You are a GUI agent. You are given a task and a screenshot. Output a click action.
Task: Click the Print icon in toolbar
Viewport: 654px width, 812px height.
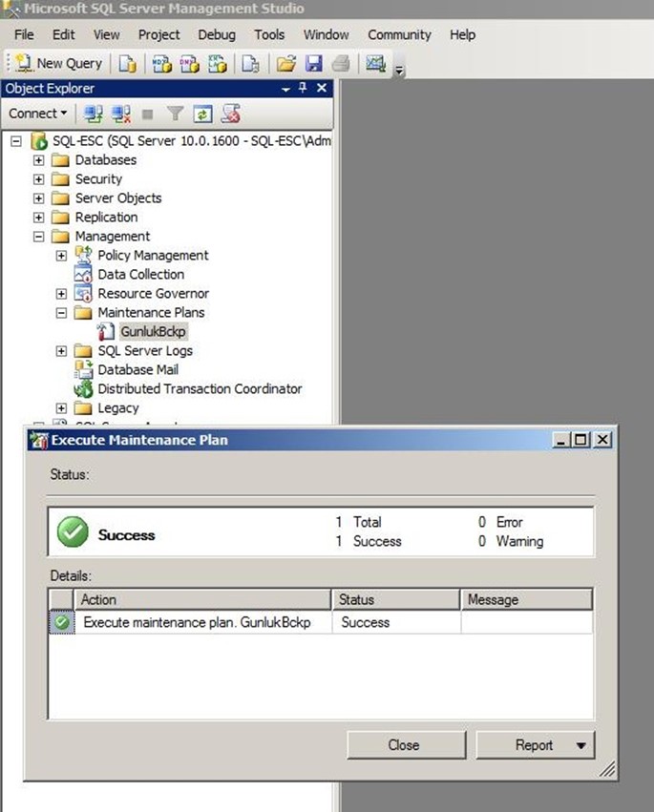(x=341, y=64)
